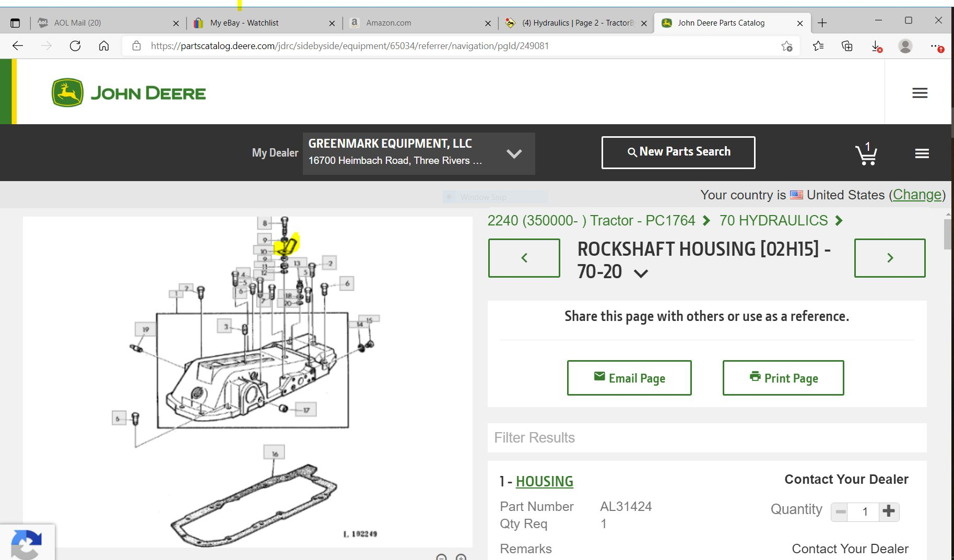
Task: Click callout 3 in the parts diagram
Action: tap(226, 327)
